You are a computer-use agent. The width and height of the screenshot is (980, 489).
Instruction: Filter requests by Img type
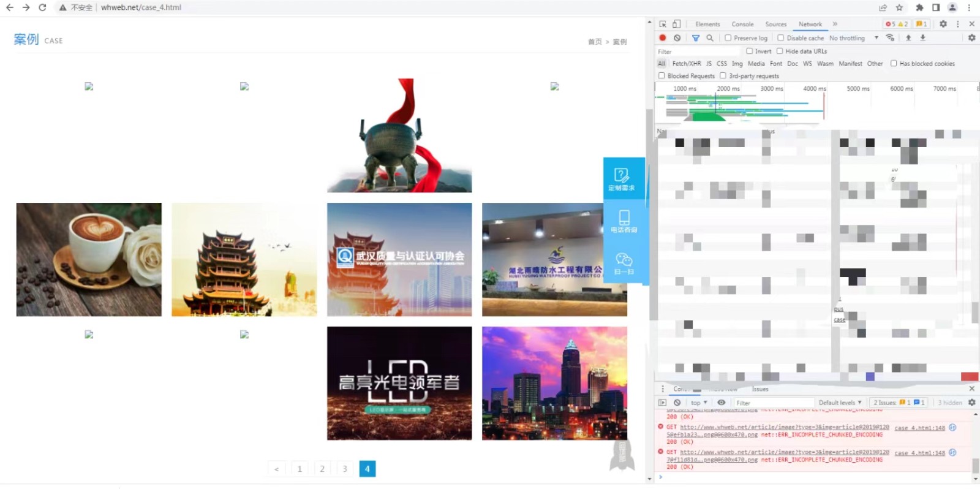click(737, 64)
